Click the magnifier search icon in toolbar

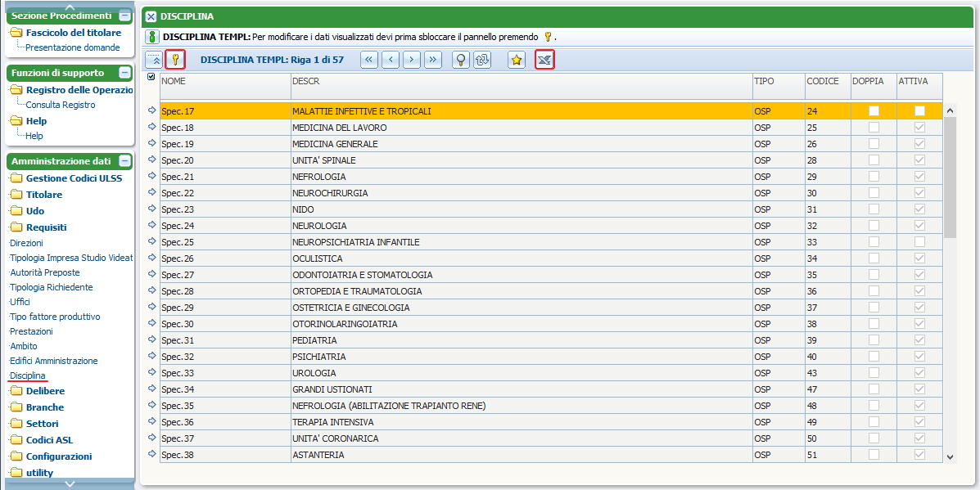[461, 60]
